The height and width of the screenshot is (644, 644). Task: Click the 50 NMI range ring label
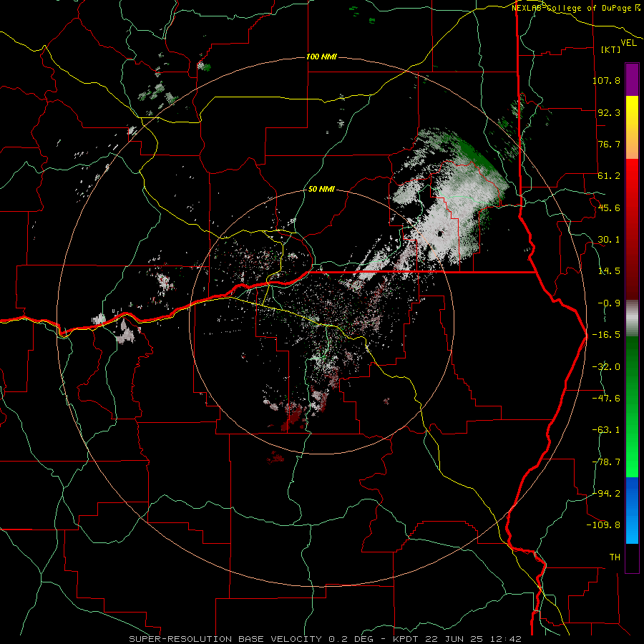tap(321, 190)
